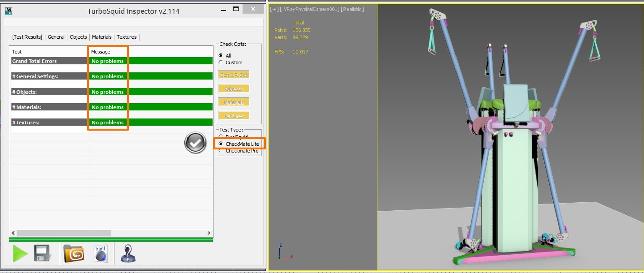Click the floppy disk save icon

click(42, 254)
